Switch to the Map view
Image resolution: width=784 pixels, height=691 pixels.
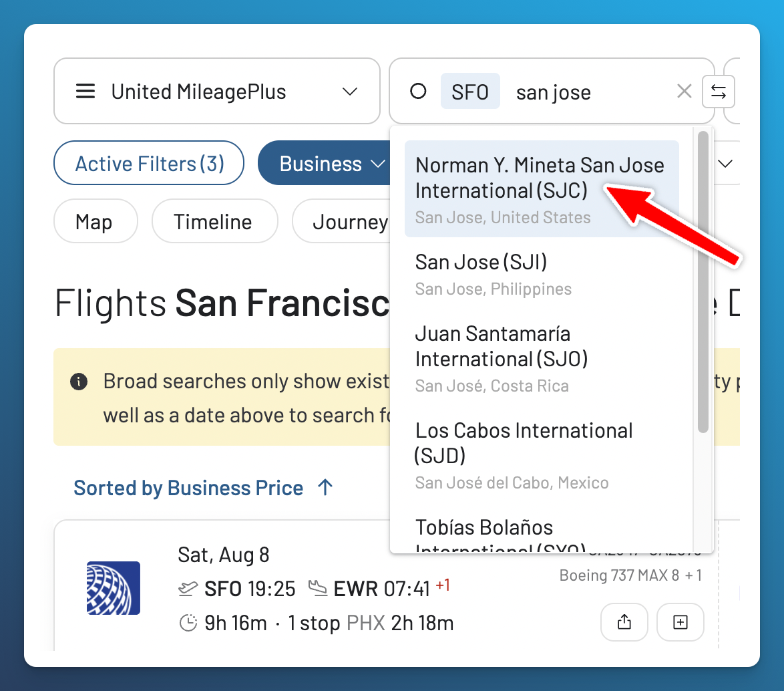pos(95,221)
